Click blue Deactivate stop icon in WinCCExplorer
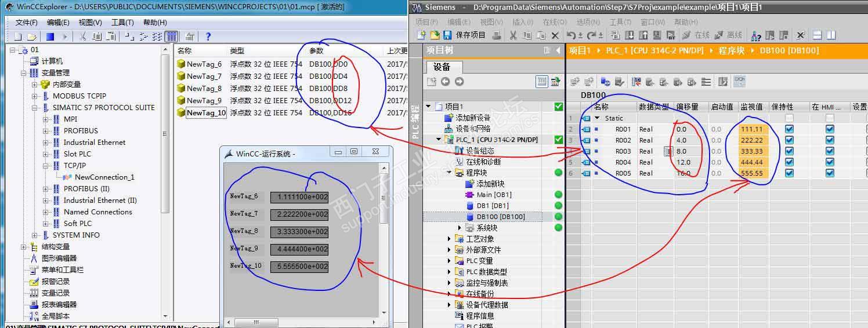 [50, 37]
